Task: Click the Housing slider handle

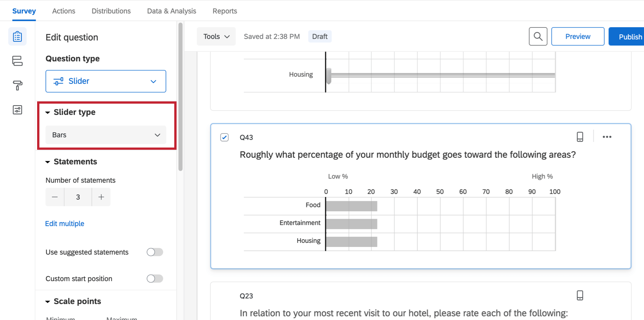Action: click(329, 76)
